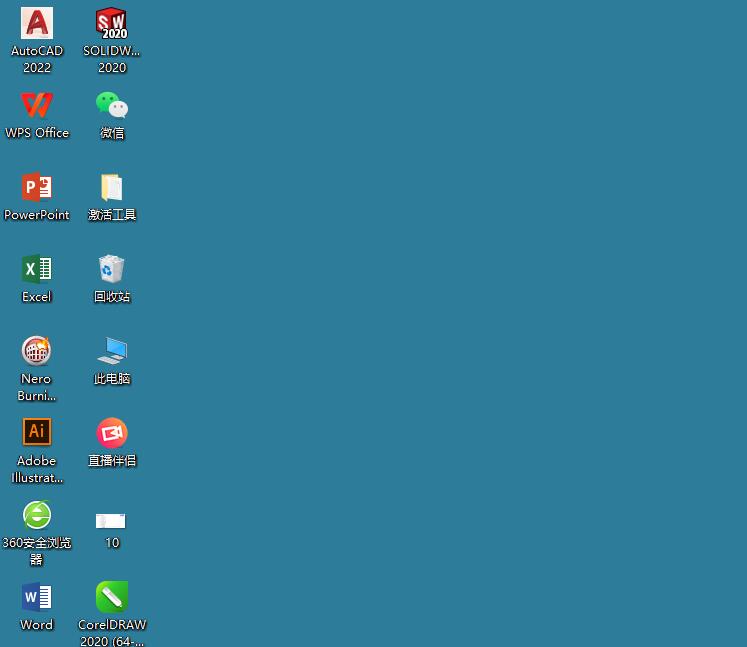Click the 'Excel' label text
747x647 pixels.
37,297
